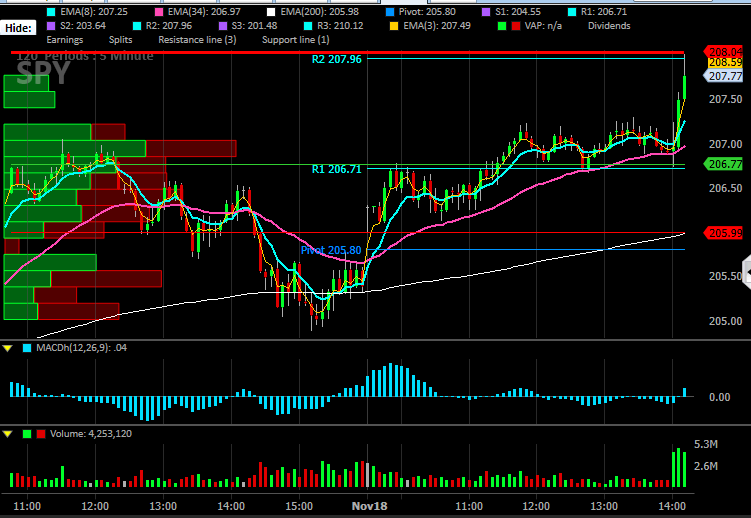The image size is (751, 518).
Task: Select the R1: 206.71 legend label
Action: [x=603, y=12]
